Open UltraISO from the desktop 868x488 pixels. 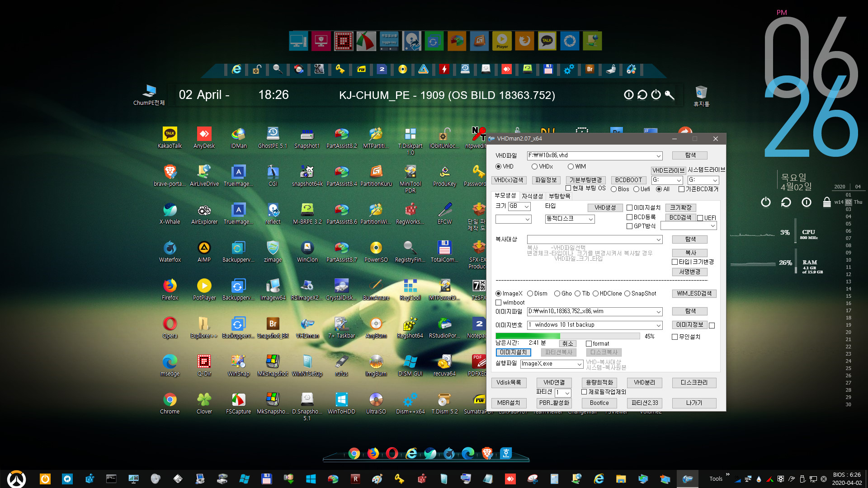(x=376, y=403)
